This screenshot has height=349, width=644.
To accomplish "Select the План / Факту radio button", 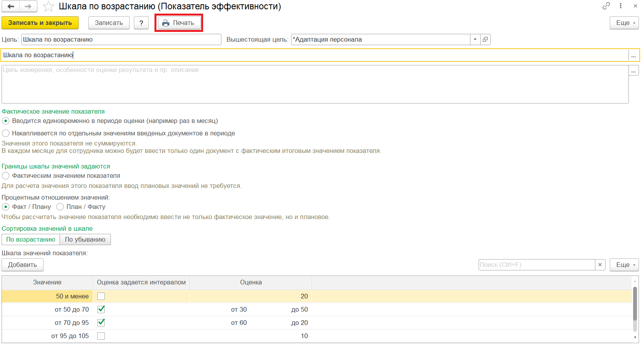I will tap(60, 207).
